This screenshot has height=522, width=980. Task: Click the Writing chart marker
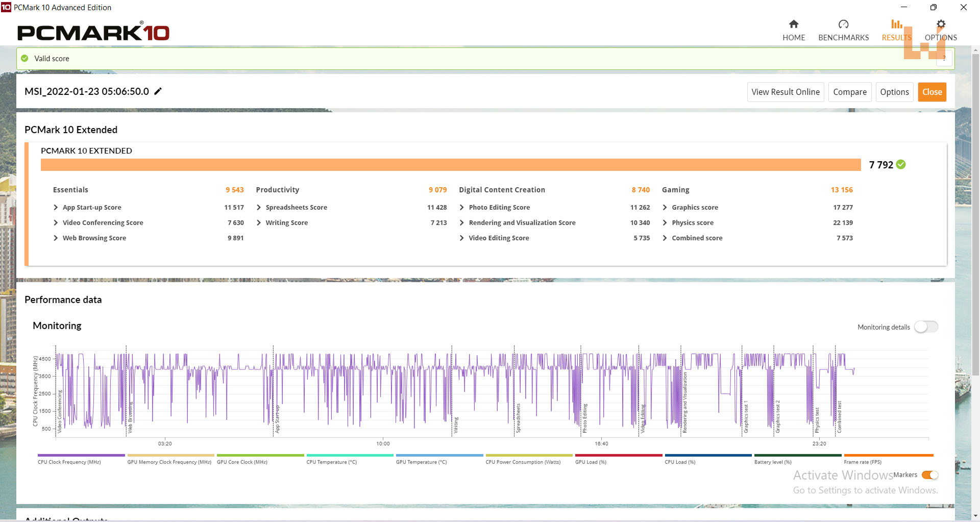point(456,425)
